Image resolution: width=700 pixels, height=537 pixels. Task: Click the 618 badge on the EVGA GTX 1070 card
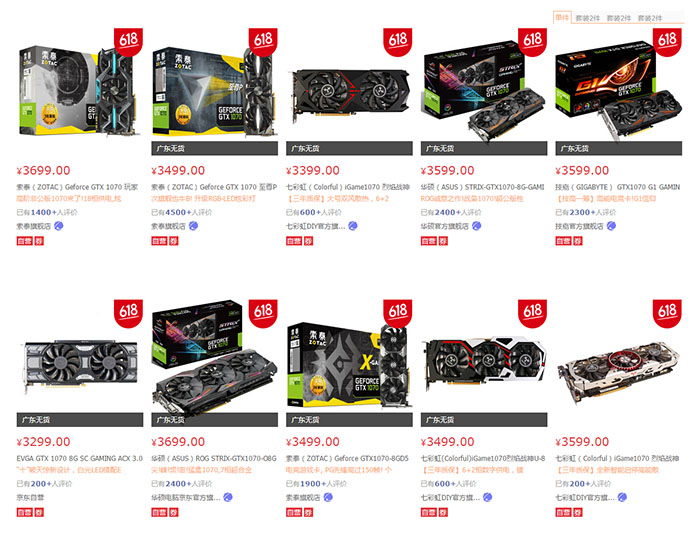point(129,313)
